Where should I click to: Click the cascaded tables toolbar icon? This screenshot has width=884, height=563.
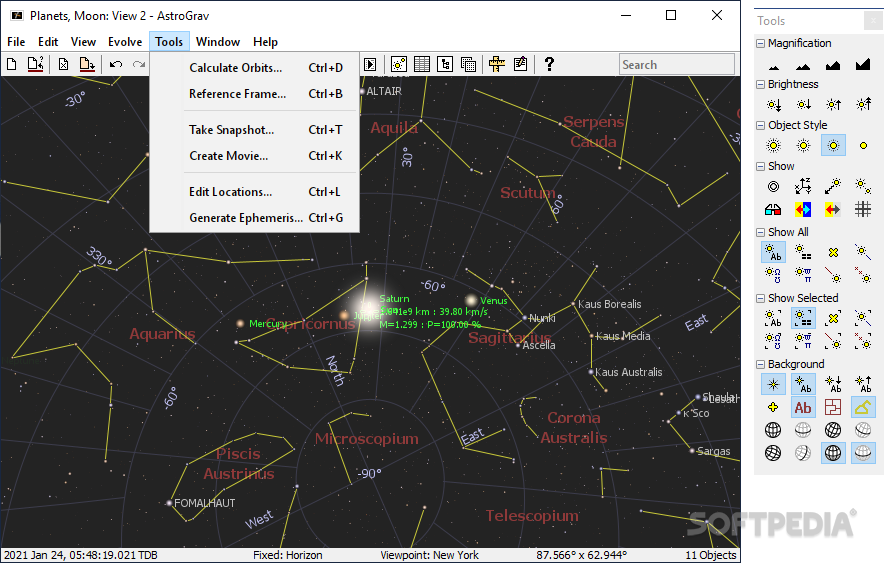pyautogui.click(x=468, y=64)
